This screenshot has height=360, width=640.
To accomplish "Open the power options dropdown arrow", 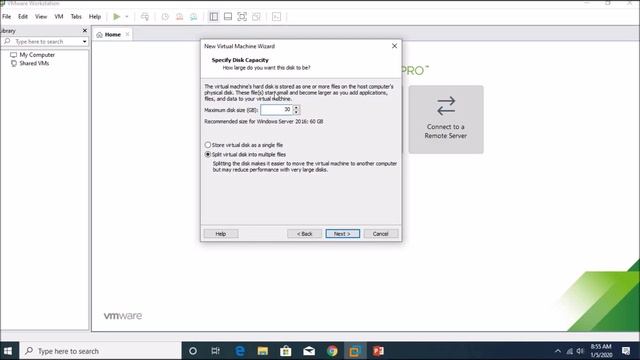I will (x=127, y=17).
